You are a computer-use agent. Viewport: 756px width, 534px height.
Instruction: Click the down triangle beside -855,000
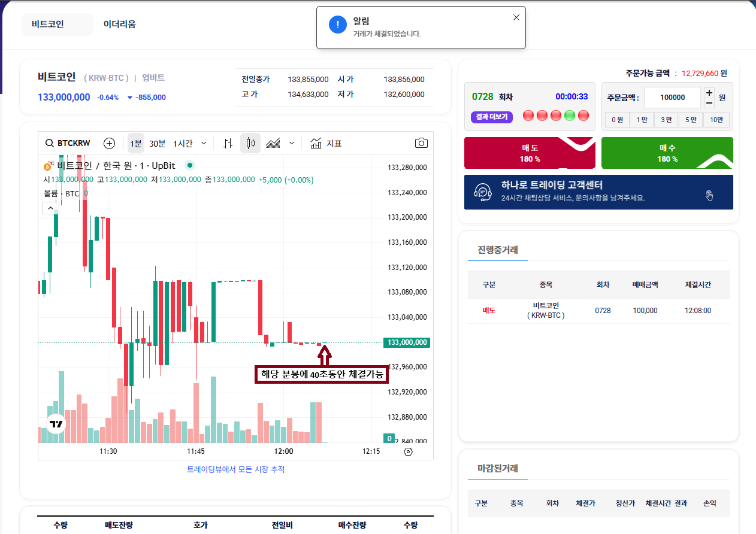click(130, 98)
